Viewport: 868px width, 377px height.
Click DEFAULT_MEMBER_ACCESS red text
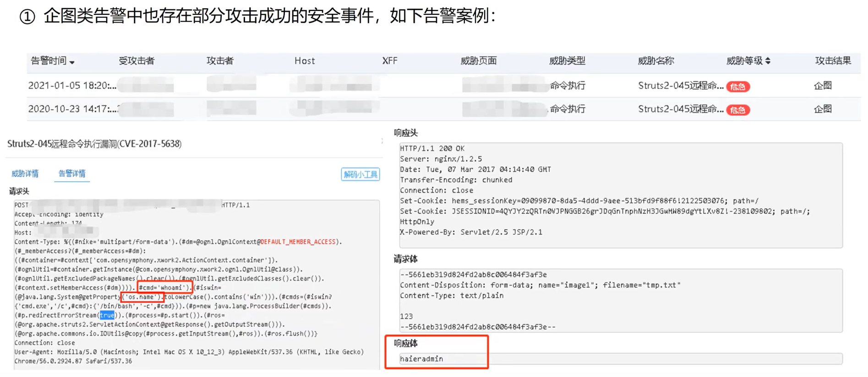(x=298, y=242)
